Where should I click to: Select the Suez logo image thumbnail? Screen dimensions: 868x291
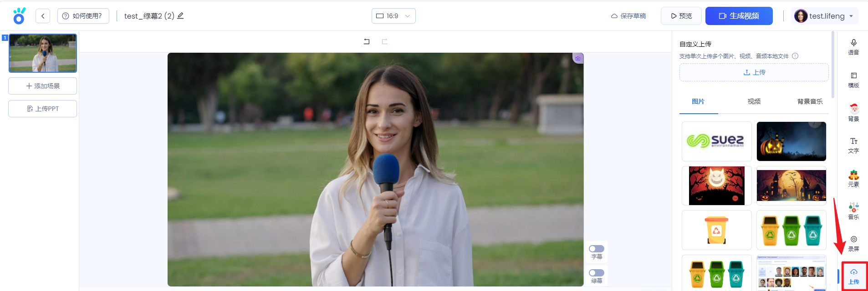(716, 141)
